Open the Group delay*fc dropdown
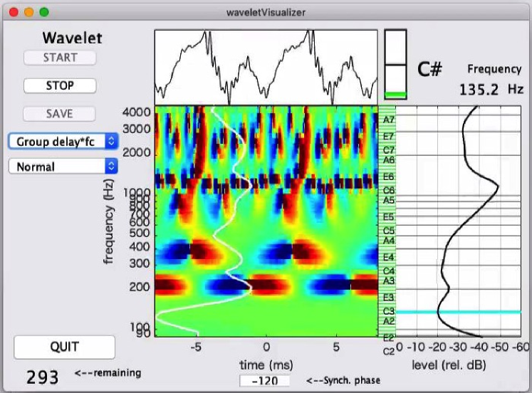 tap(63, 141)
